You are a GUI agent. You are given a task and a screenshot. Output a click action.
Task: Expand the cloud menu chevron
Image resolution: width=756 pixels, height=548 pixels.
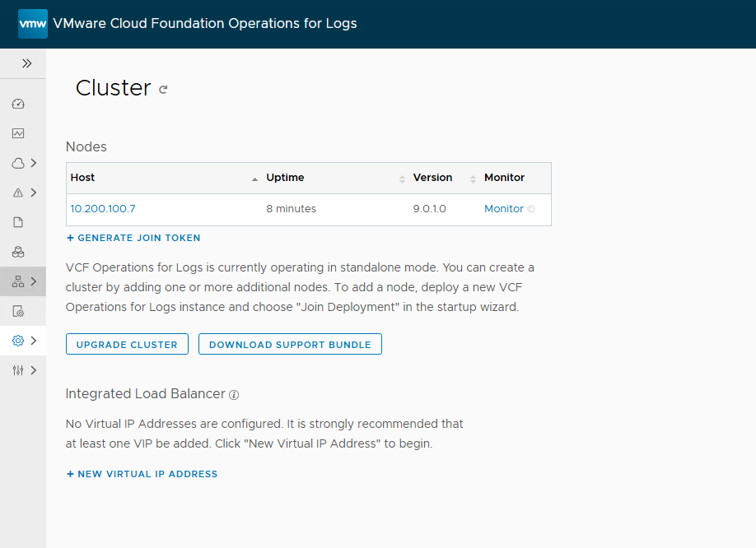pos(34,163)
